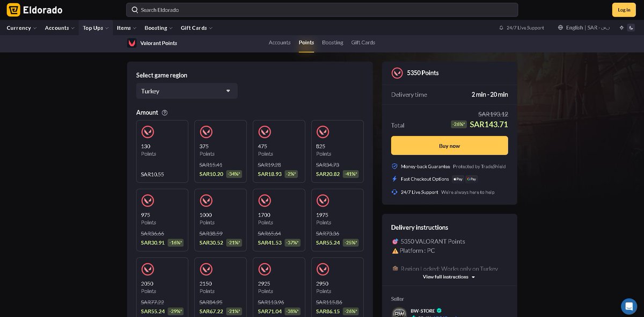The height and width of the screenshot is (317, 644).
Task: Select the 1000 Points amount card
Action: tap(221, 220)
